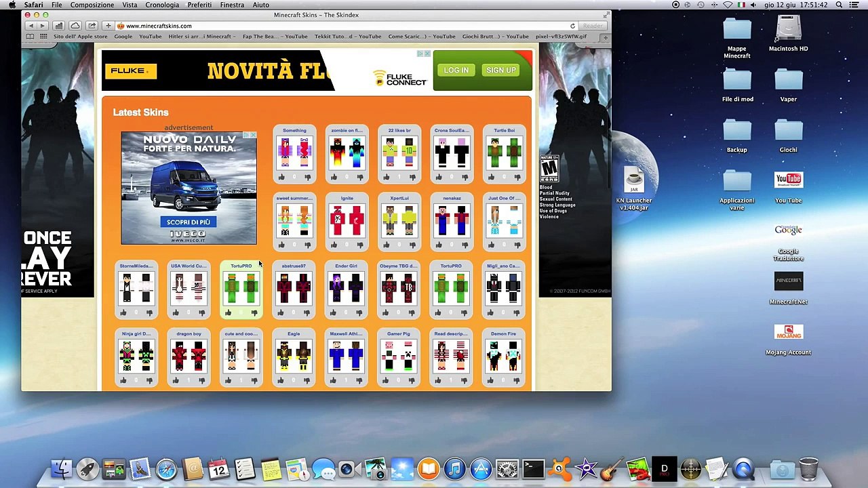
Task: Open the "StorneMileda..." skin thumbnail
Action: [136, 288]
